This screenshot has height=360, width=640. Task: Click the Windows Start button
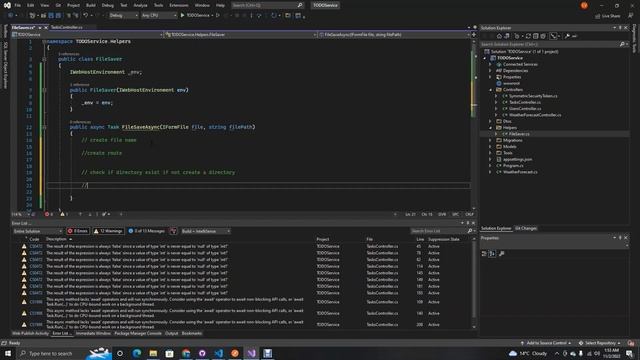click(x=8, y=353)
